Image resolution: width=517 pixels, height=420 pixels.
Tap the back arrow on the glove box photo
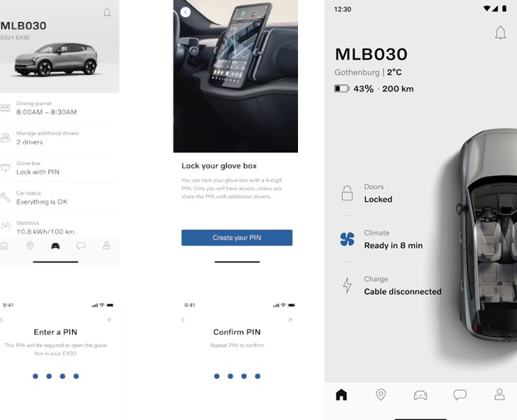pyautogui.click(x=185, y=12)
